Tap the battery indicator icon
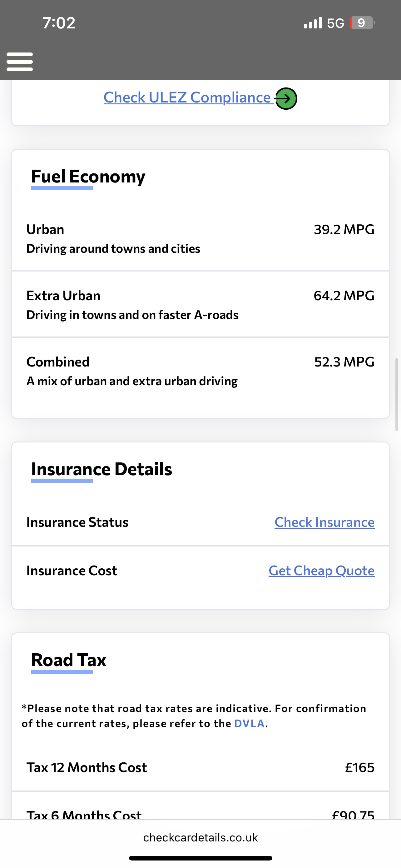 click(x=362, y=23)
